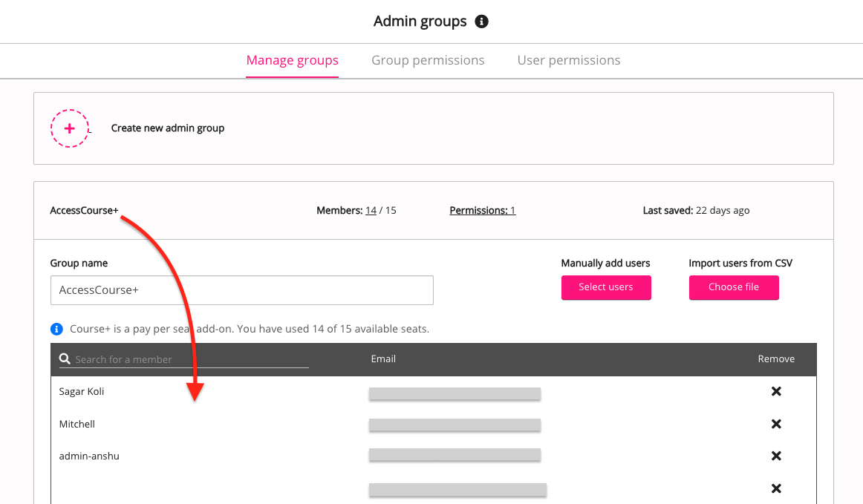Click the Group name text field
The image size is (863, 504).
tap(241, 290)
